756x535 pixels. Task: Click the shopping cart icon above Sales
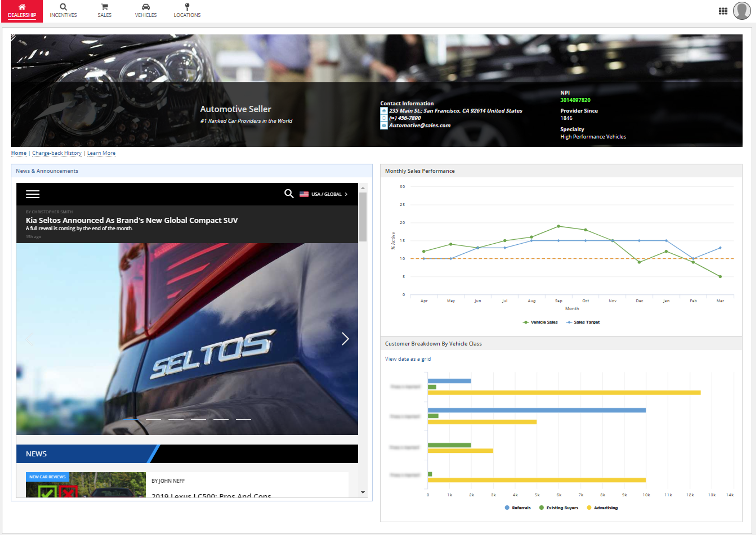[105, 6]
